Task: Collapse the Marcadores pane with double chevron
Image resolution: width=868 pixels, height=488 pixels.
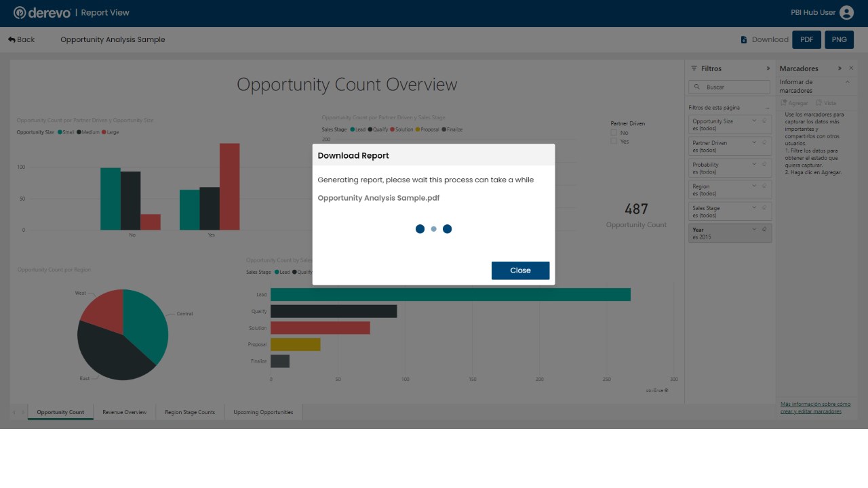Action: 840,68
